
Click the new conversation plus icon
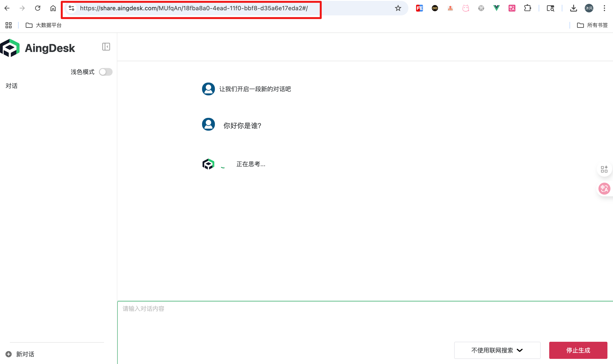[x=9, y=354]
